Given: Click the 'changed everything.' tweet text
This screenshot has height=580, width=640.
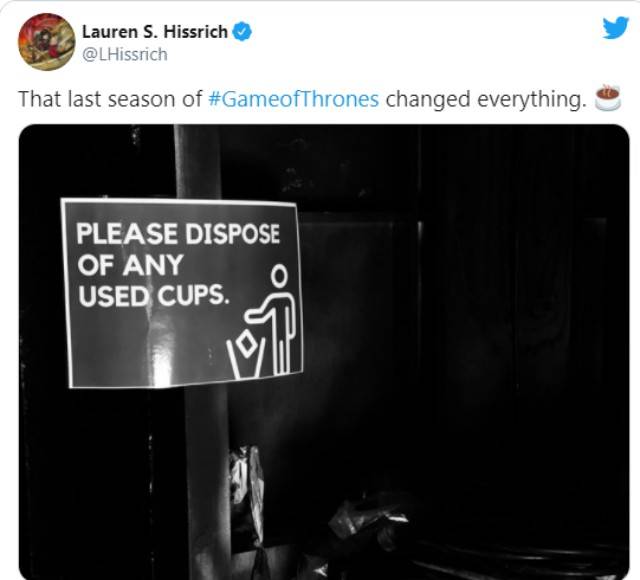Looking at the screenshot, I should pos(485,100).
